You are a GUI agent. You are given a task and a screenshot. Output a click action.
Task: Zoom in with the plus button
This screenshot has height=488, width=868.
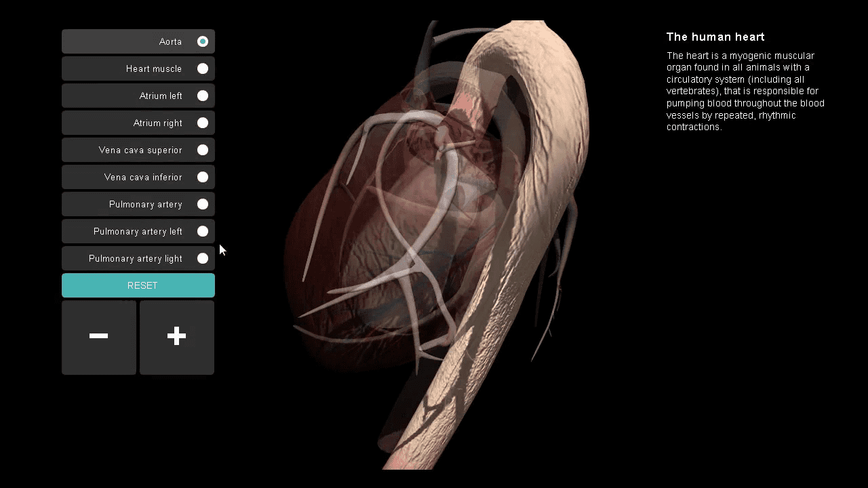click(177, 337)
